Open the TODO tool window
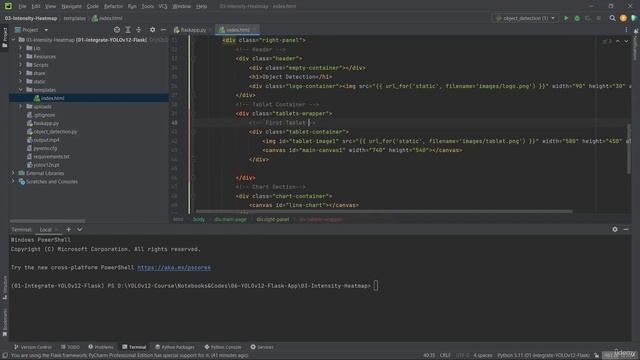The height and width of the screenshot is (360, 640). [70, 347]
